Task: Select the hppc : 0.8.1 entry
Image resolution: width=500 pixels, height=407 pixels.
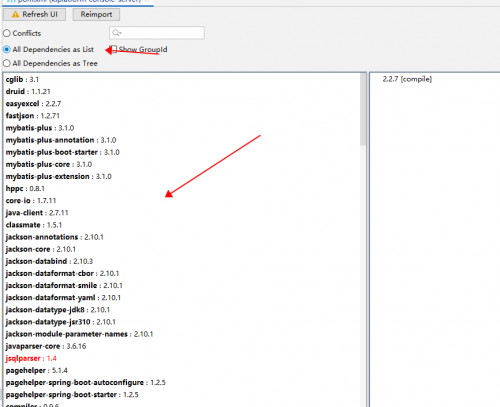Action: 25,189
